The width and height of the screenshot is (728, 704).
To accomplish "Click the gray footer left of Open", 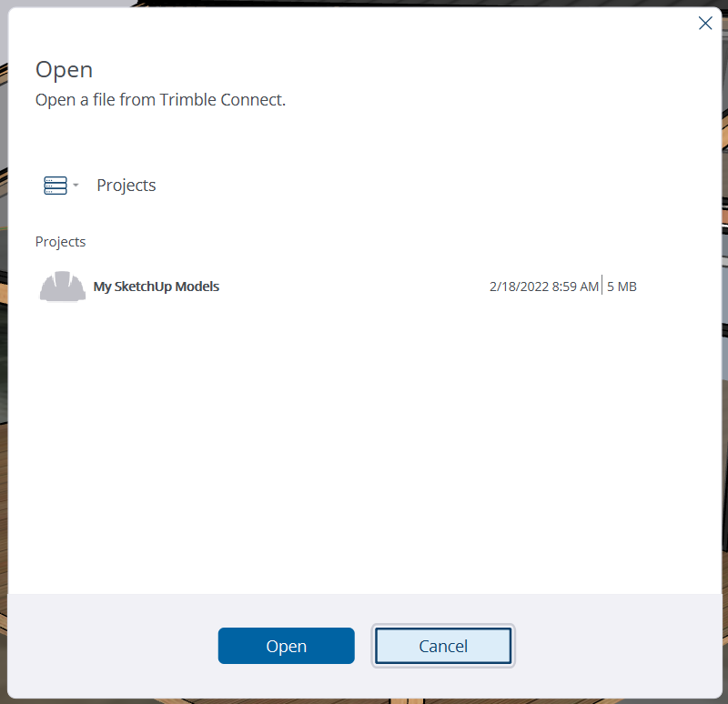I will point(109,647).
